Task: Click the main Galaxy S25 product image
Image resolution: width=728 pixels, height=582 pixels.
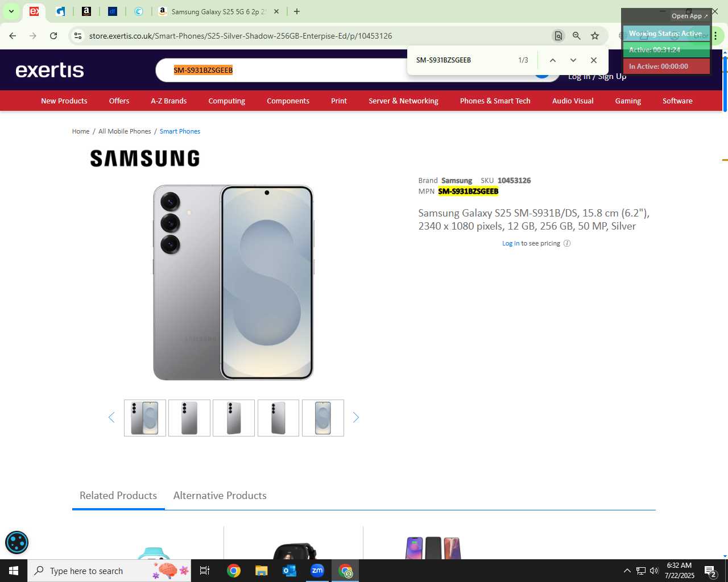Action: coord(233,282)
